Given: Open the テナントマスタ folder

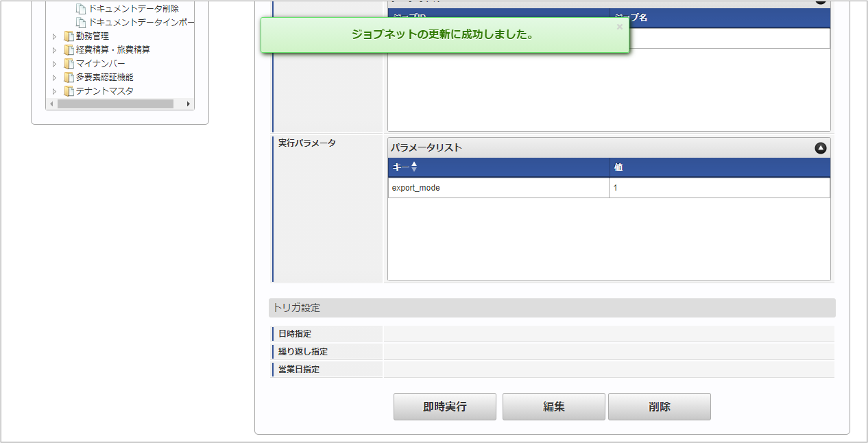Looking at the screenshot, I should (x=105, y=91).
